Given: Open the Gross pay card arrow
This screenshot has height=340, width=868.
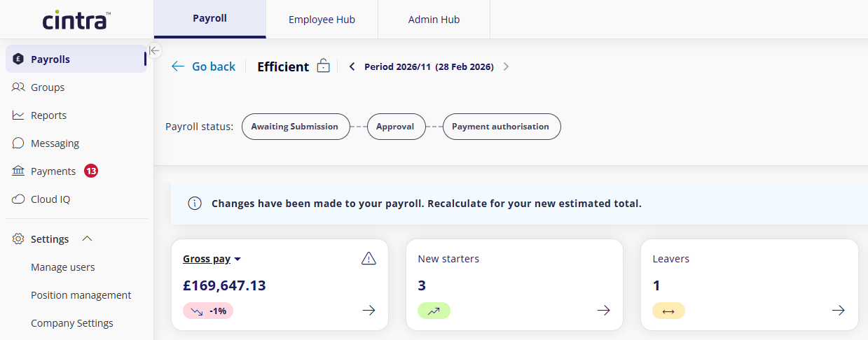Looking at the screenshot, I should tap(368, 311).
